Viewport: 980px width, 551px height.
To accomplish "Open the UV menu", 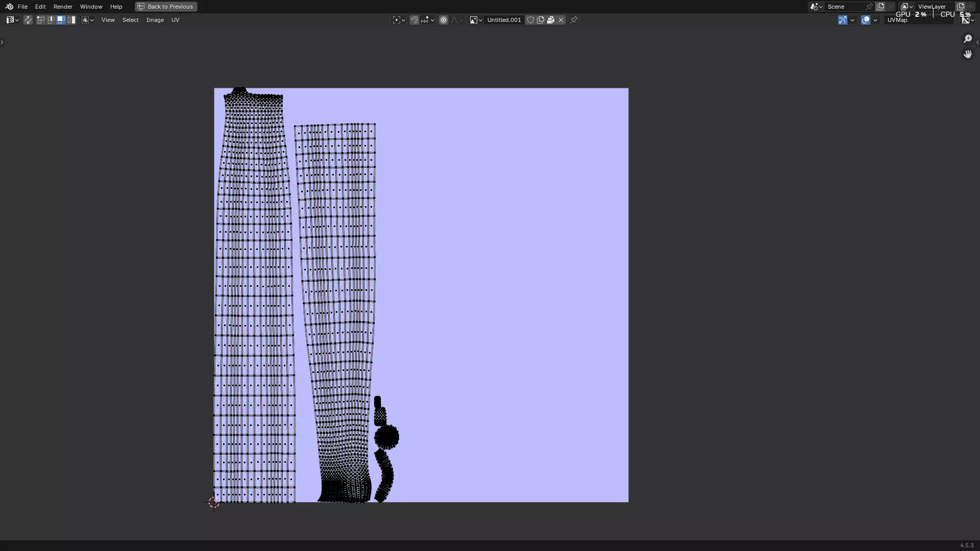I will point(175,20).
